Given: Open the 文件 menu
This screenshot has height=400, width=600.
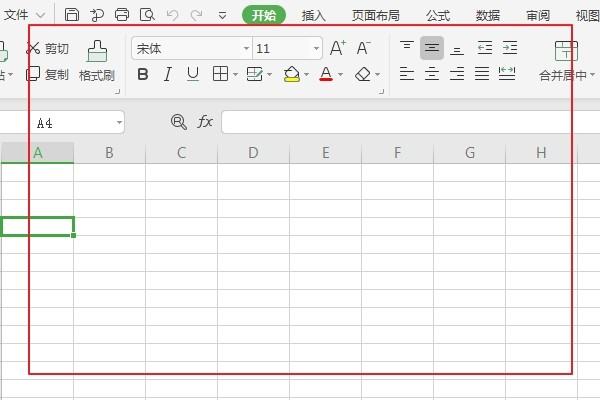Looking at the screenshot, I should (x=24, y=15).
